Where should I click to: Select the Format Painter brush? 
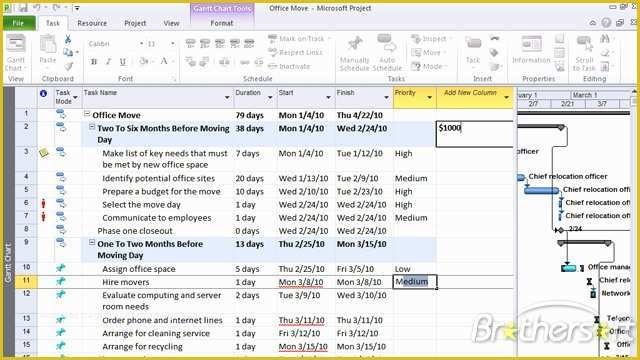(69, 66)
